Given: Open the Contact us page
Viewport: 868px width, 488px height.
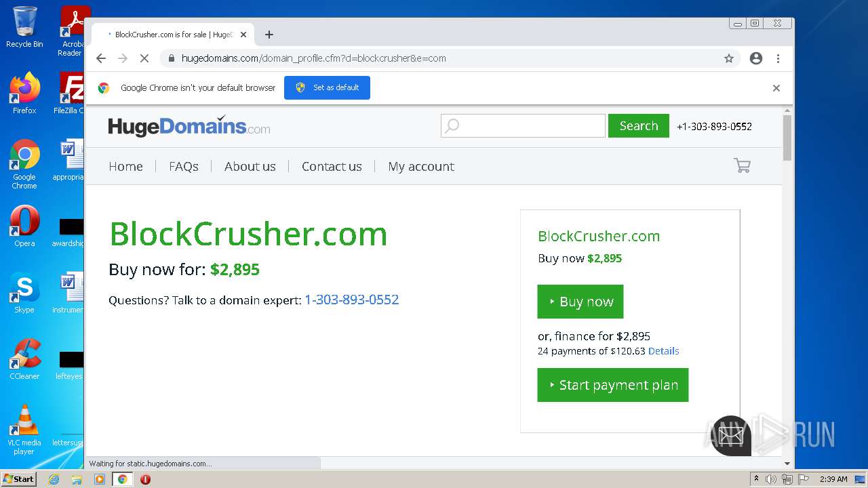Looking at the screenshot, I should 332,166.
